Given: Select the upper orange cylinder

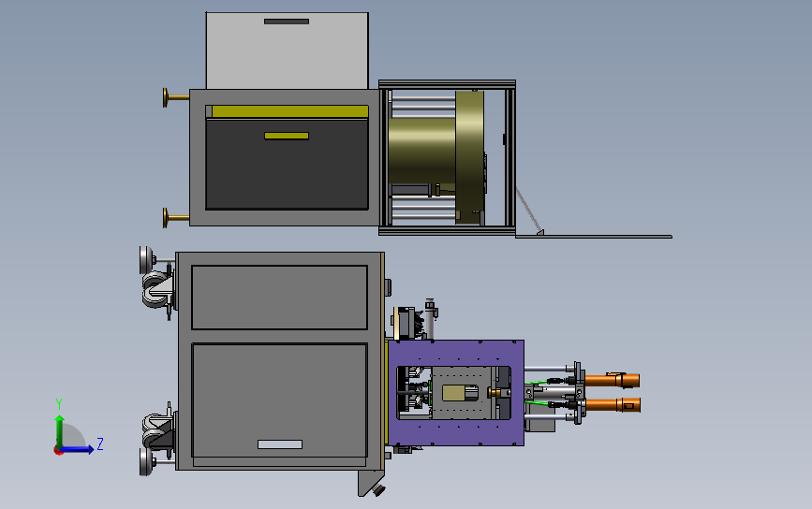Looking at the screenshot, I should click(612, 380).
